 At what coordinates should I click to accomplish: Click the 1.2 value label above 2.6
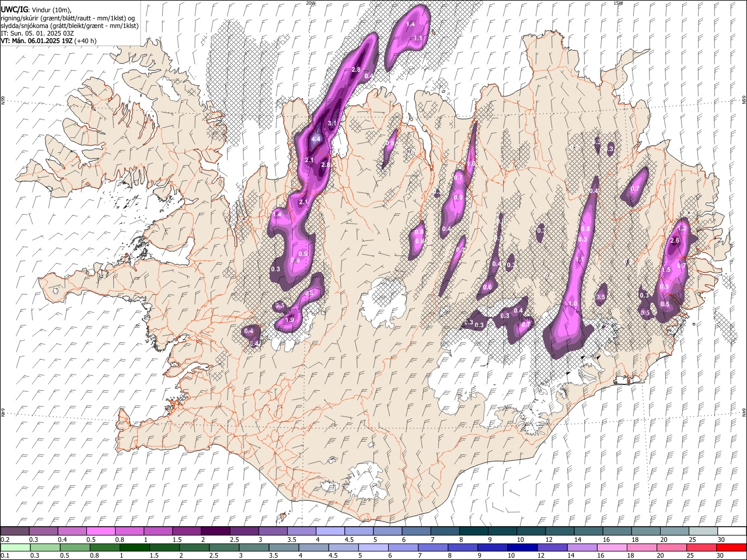pyautogui.click(x=682, y=228)
